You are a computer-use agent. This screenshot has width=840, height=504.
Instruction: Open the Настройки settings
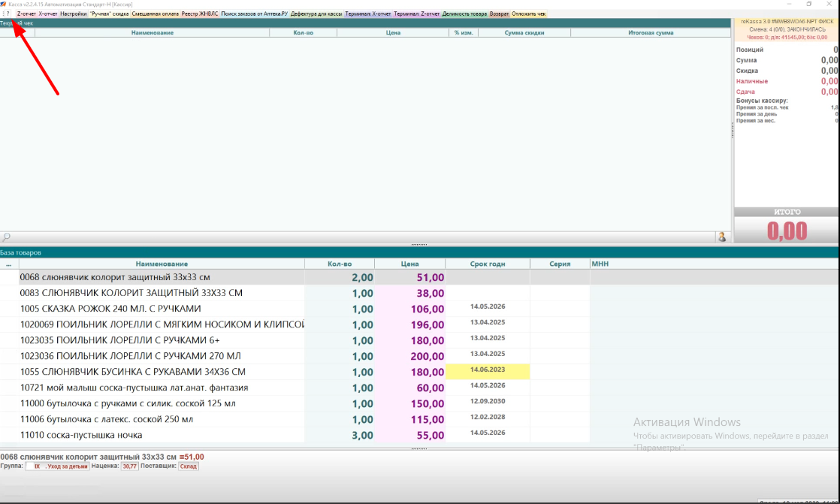point(74,14)
